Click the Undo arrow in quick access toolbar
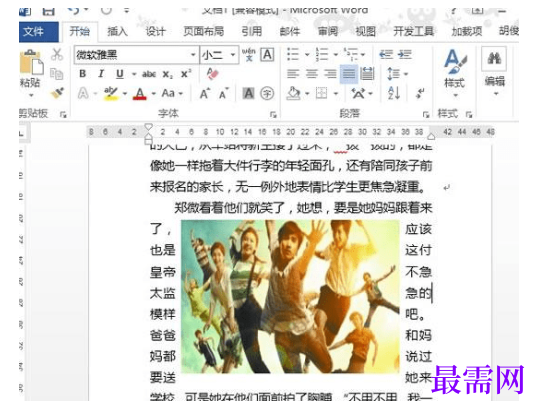This screenshot has height=411, width=543. click(74, 10)
